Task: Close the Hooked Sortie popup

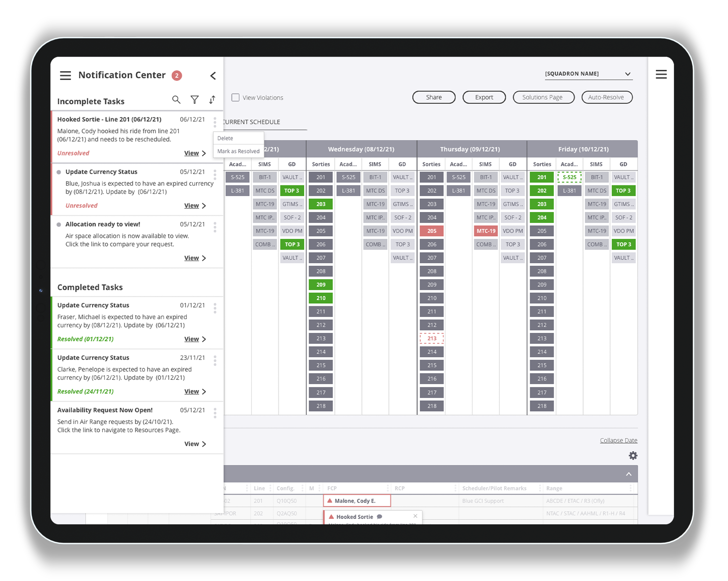Action: click(415, 516)
